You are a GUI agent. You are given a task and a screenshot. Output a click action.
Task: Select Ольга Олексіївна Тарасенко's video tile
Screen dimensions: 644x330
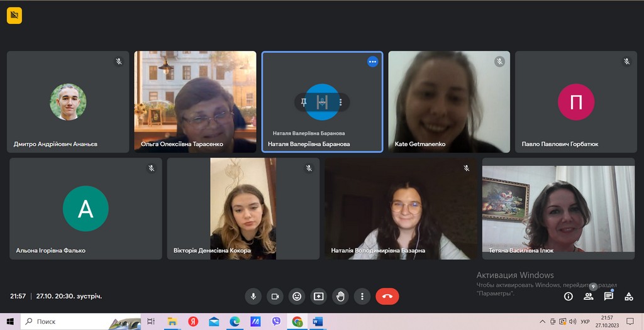tap(195, 101)
